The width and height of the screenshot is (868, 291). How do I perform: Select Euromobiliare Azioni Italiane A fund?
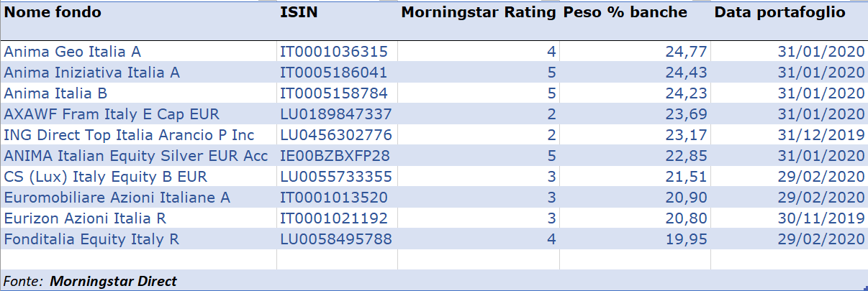(x=117, y=198)
